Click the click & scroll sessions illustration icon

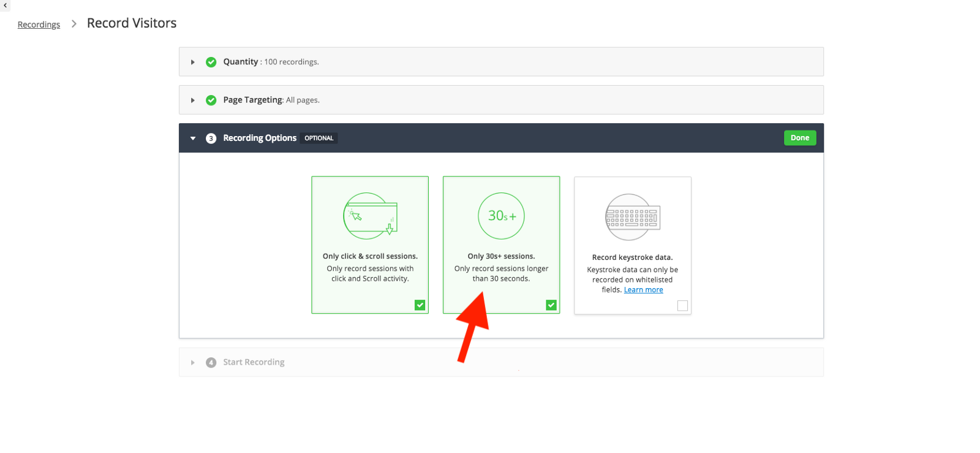pyautogui.click(x=371, y=216)
